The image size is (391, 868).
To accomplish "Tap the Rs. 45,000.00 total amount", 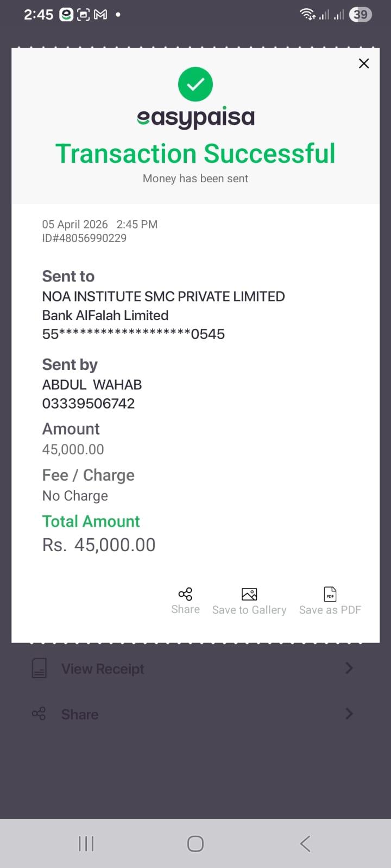I will (x=99, y=545).
